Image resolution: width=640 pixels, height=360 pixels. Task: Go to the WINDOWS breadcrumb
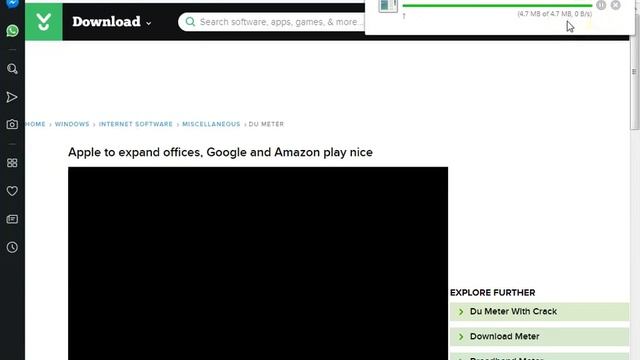(72, 124)
